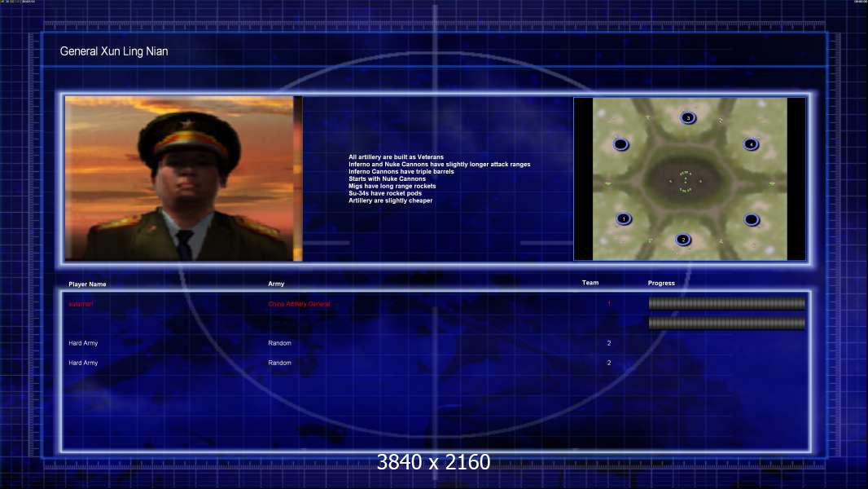Image resolution: width=868 pixels, height=489 pixels.
Task: Click the first progress bar in the China Artillery General row
Action: coord(727,303)
